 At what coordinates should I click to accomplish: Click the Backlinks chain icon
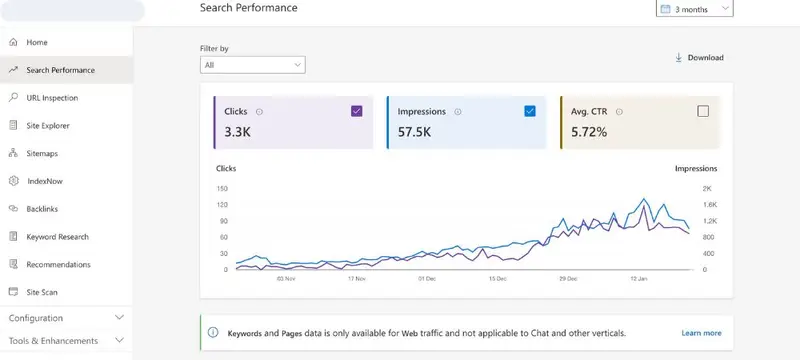(x=13, y=209)
